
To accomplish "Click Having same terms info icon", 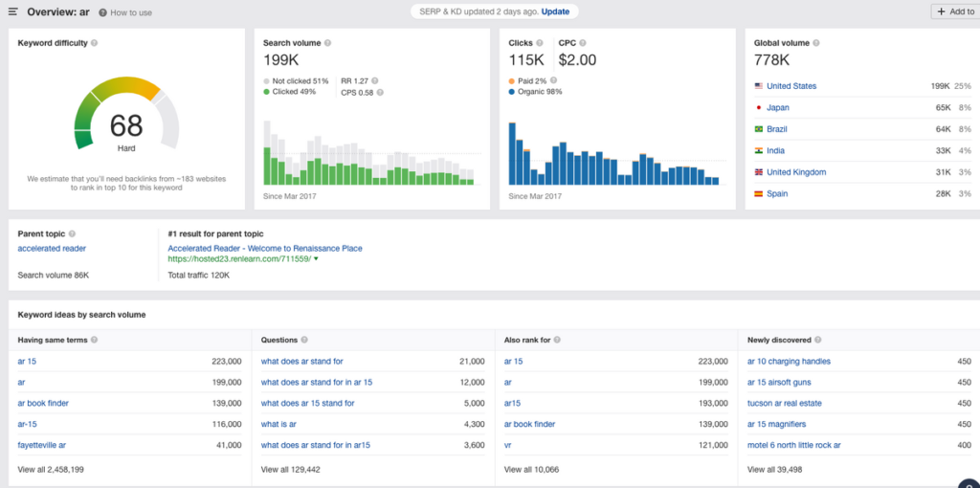I will pyautogui.click(x=94, y=340).
